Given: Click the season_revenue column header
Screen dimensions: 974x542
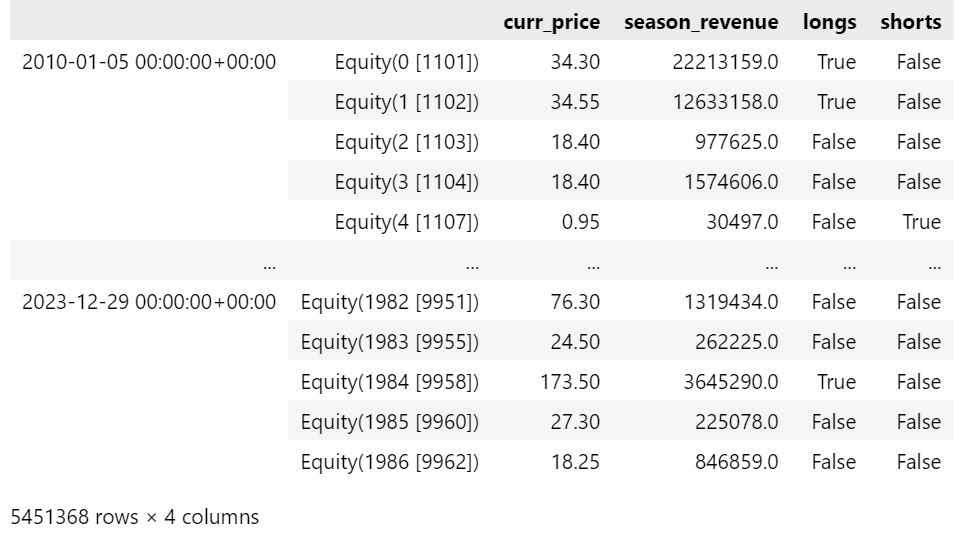Looking at the screenshot, I should (x=701, y=22).
